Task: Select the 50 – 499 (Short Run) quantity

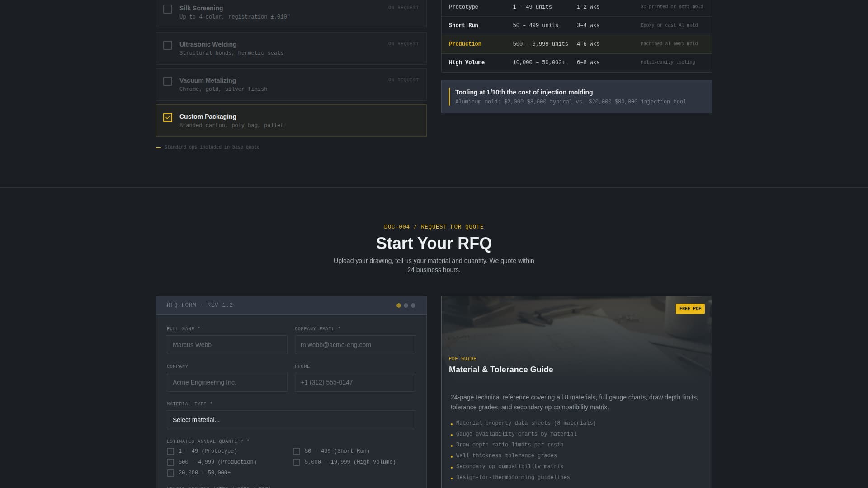Action: pyautogui.click(x=297, y=451)
